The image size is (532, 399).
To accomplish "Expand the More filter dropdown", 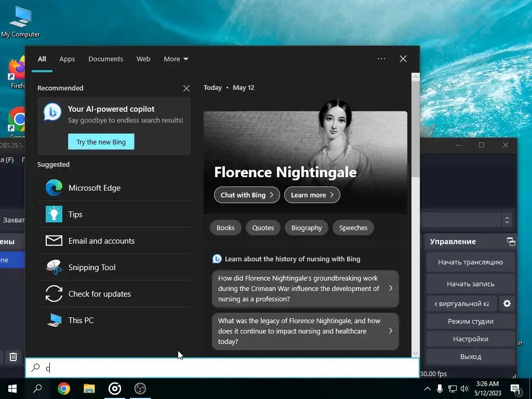I will (176, 59).
